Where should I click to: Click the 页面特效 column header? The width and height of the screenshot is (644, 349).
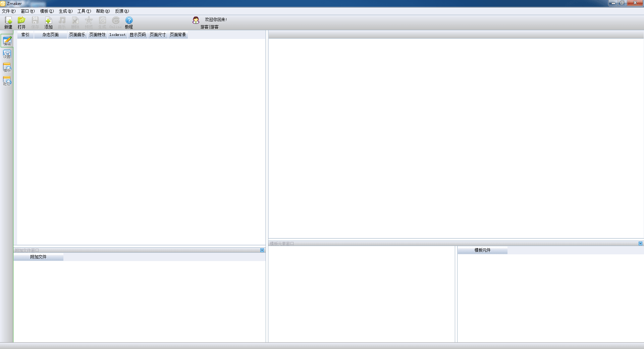[98, 35]
